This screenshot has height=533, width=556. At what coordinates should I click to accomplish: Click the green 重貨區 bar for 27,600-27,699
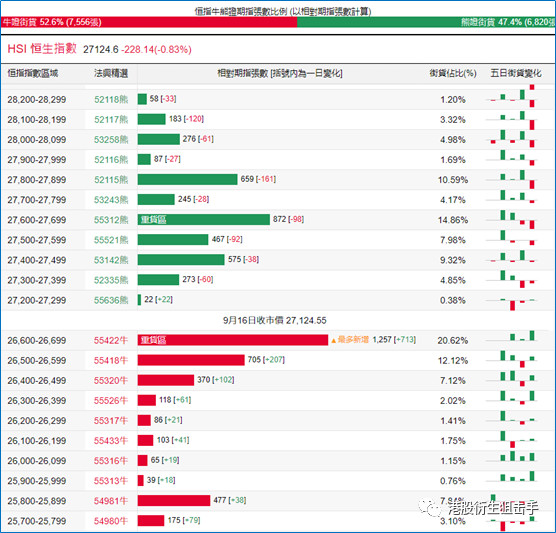click(204, 220)
